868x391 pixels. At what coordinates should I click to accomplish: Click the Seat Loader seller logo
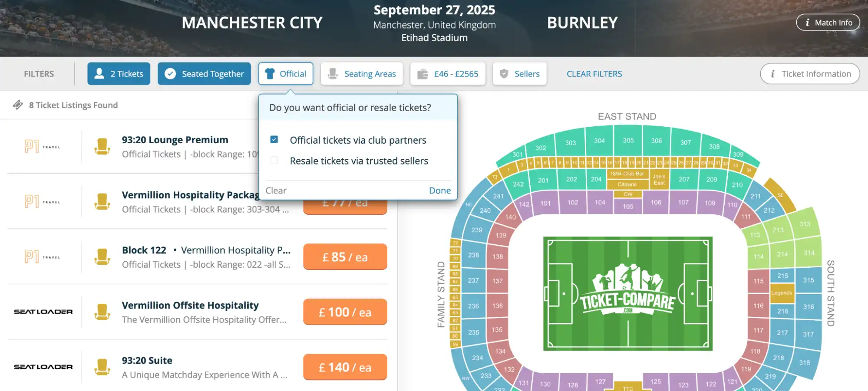[43, 311]
